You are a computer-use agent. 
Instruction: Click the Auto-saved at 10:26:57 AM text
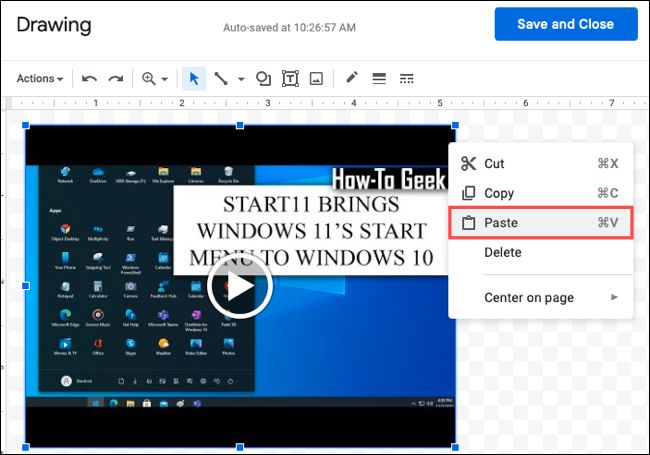289,28
